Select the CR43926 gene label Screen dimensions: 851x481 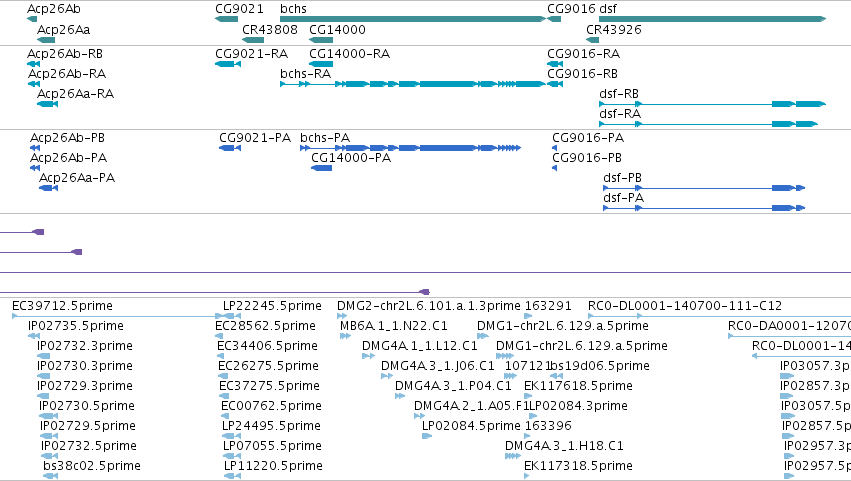click(x=614, y=30)
